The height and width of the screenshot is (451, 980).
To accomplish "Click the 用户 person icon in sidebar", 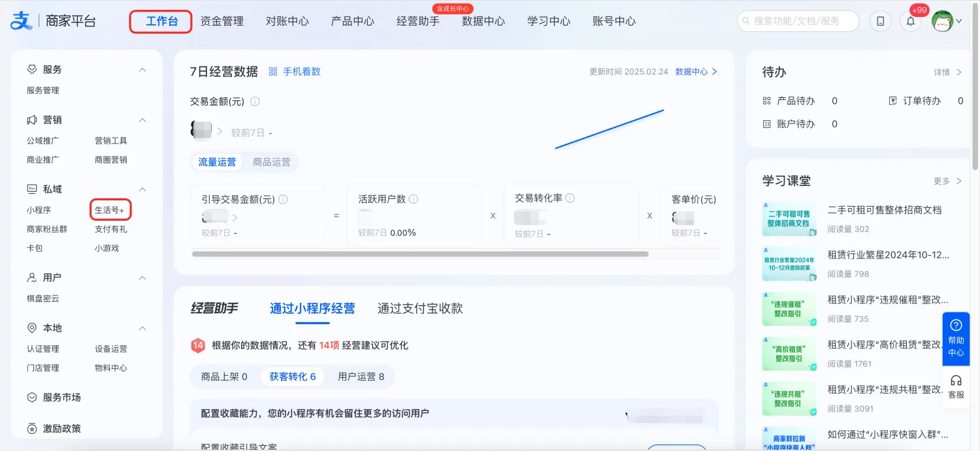I will coord(31,278).
